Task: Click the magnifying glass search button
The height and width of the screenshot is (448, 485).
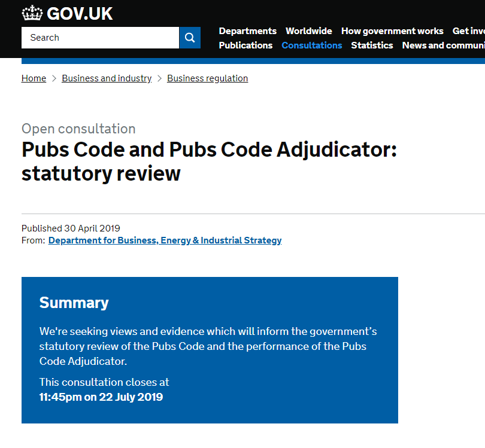Action: 190,38
